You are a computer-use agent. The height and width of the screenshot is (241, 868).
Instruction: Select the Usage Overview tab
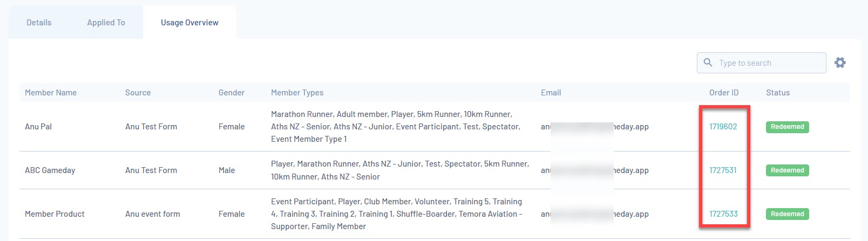pyautogui.click(x=189, y=23)
